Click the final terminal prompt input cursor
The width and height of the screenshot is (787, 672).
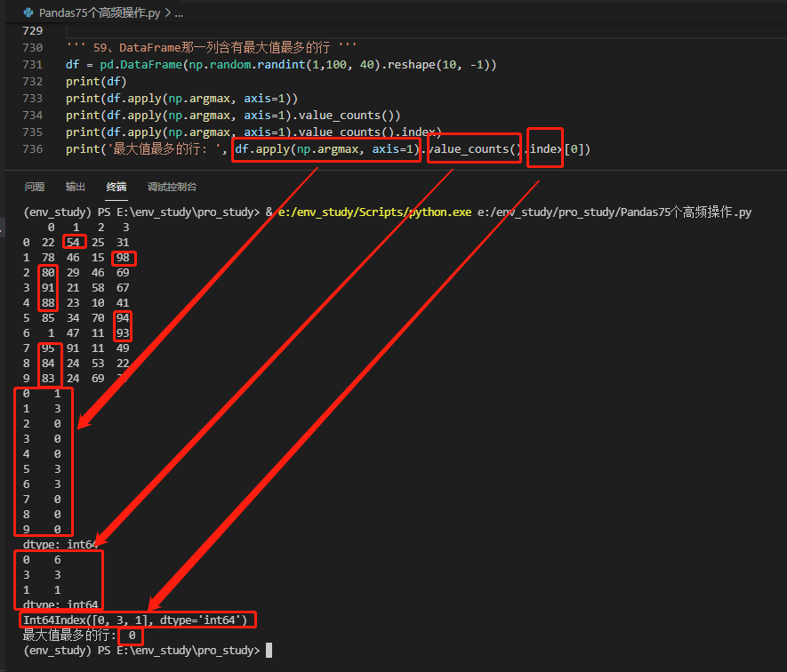tap(269, 651)
